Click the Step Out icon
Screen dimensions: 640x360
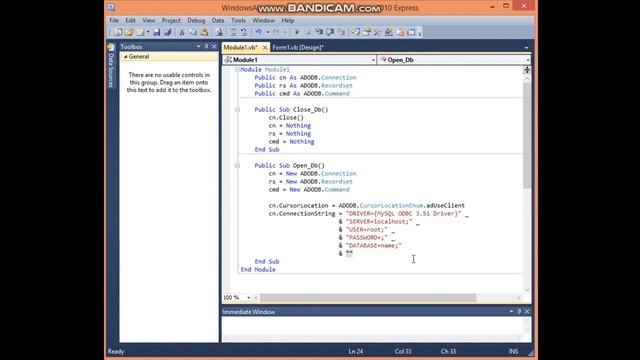click(x=342, y=32)
